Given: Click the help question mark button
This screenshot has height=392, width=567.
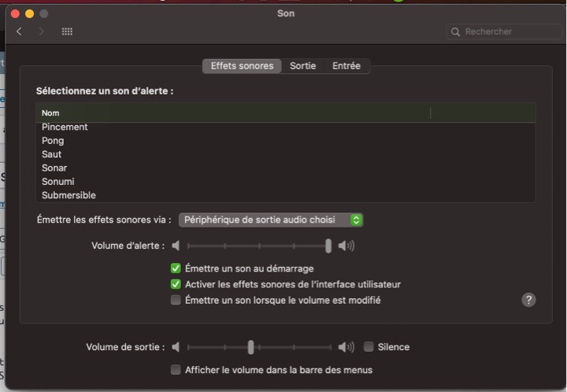Looking at the screenshot, I should click(x=528, y=299).
